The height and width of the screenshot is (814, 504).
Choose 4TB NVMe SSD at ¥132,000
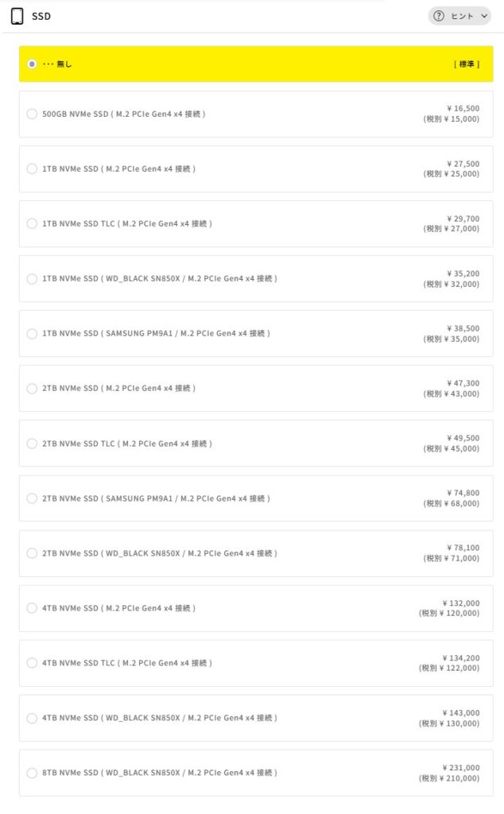[32, 608]
